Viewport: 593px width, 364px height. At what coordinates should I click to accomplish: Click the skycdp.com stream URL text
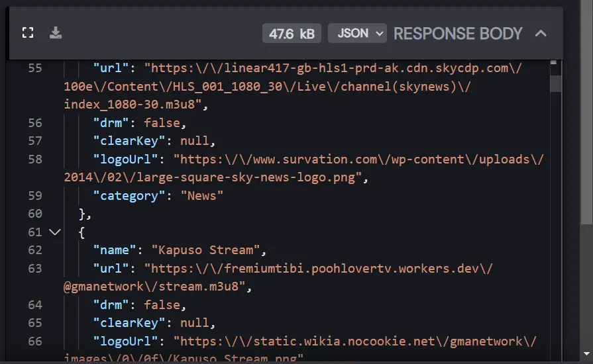(293, 86)
